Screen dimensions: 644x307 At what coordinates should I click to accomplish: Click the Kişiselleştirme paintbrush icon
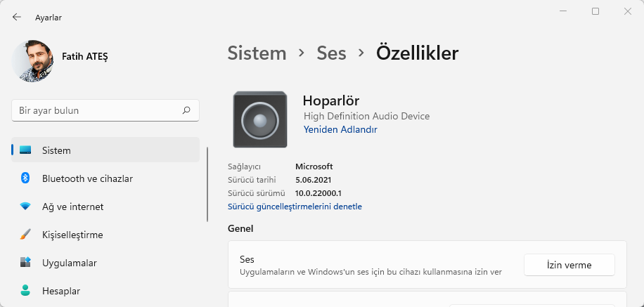tap(25, 235)
